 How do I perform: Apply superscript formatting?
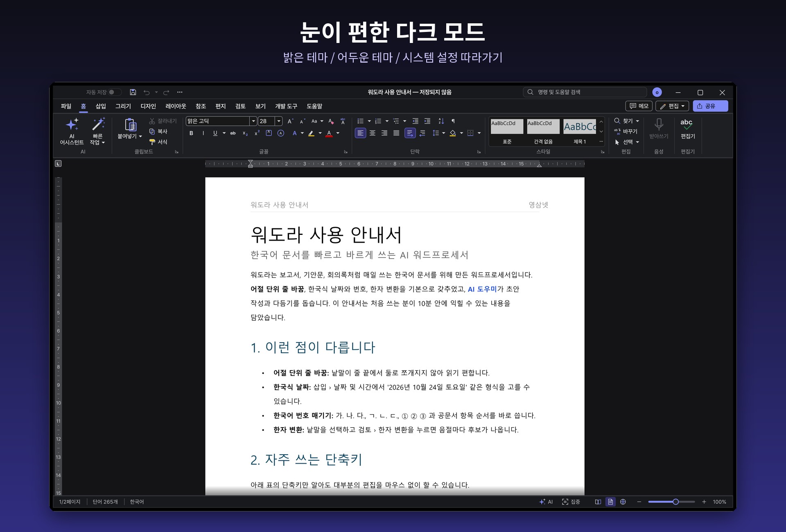point(257,133)
